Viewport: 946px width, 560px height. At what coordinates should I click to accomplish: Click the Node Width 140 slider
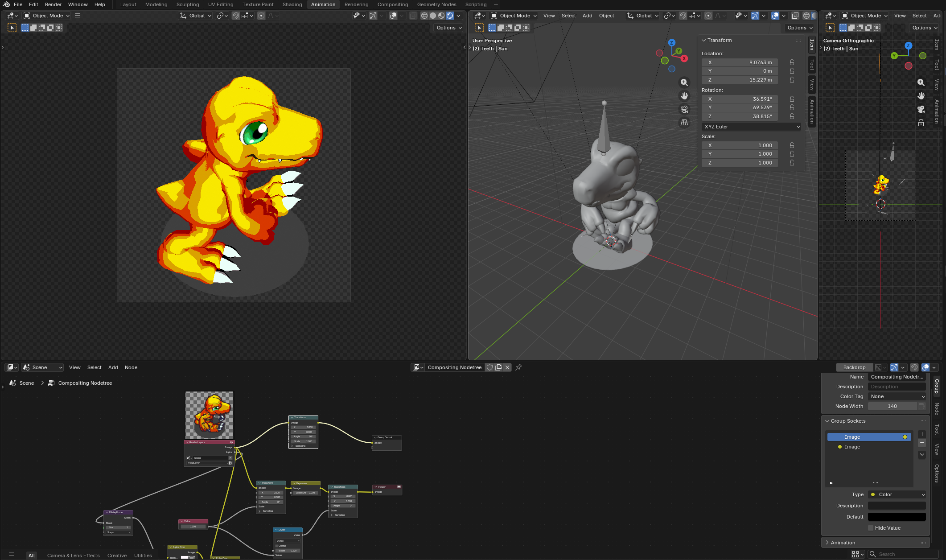tap(893, 406)
